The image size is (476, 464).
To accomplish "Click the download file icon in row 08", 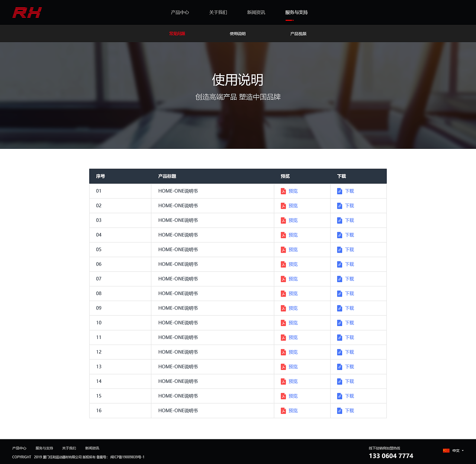I will pos(340,294).
